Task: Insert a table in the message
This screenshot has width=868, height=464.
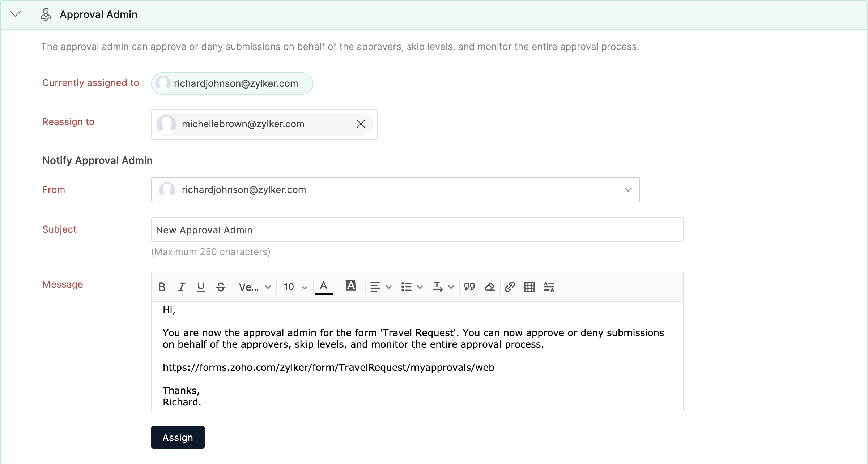Action: [529, 287]
